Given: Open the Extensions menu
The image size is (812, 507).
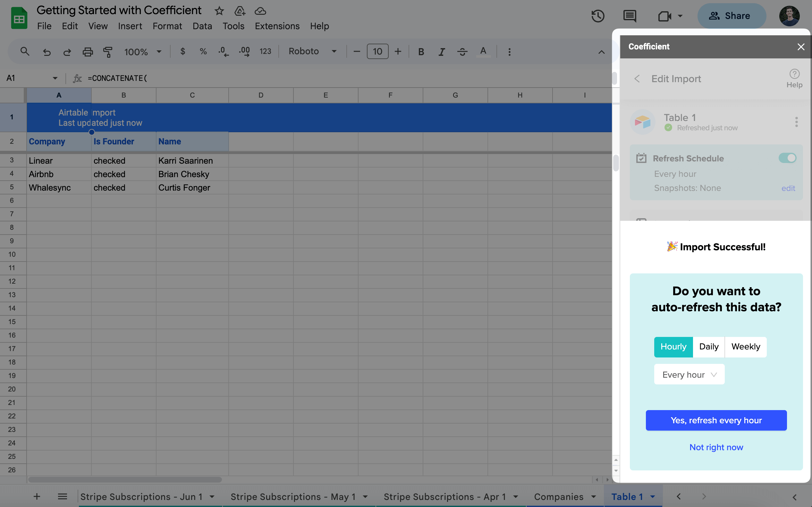Looking at the screenshot, I should 277,26.
